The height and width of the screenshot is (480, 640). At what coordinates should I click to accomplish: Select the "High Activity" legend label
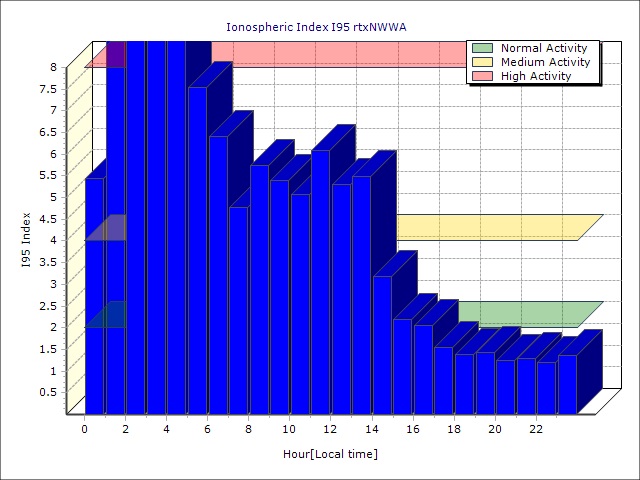click(x=536, y=76)
